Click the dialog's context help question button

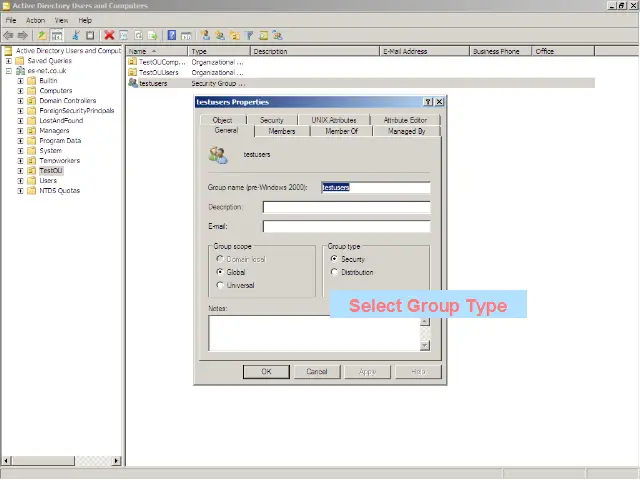(428, 102)
